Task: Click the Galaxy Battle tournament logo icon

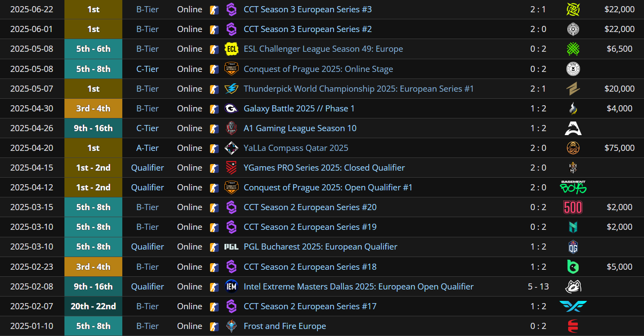Action: coord(231,108)
